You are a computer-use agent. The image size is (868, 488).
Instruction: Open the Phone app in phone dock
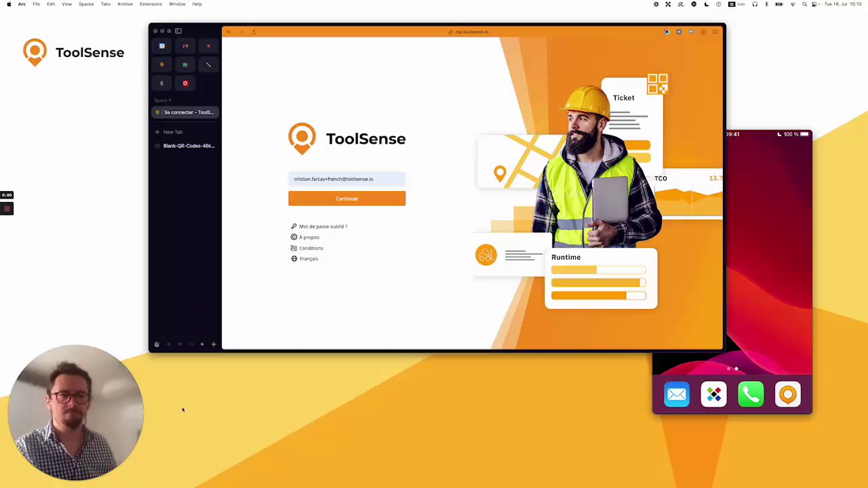click(751, 394)
